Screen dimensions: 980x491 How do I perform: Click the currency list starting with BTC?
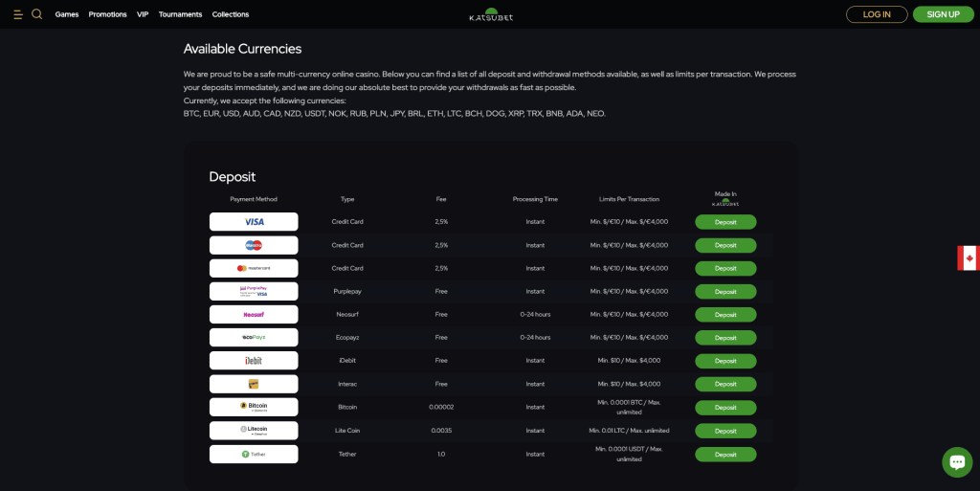click(x=394, y=114)
